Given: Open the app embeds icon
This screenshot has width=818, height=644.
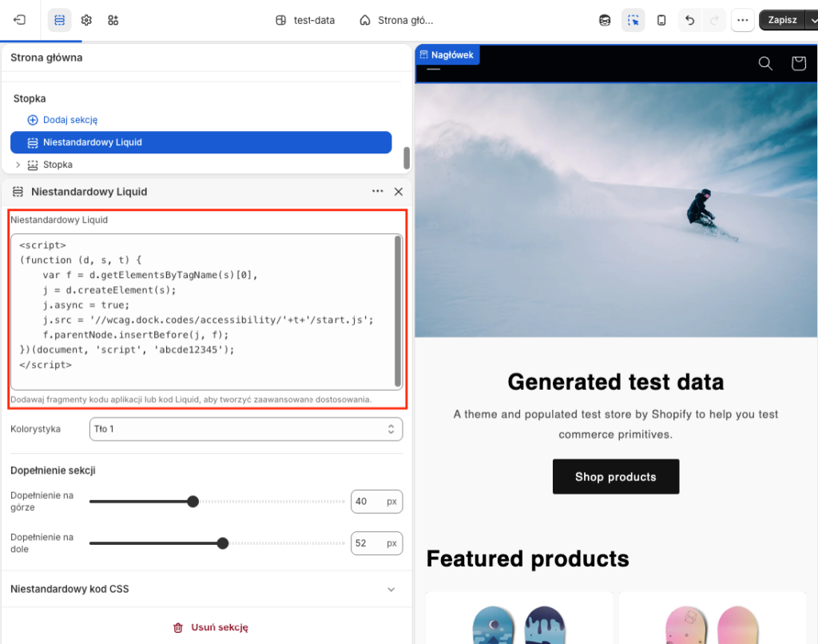Looking at the screenshot, I should click(113, 20).
